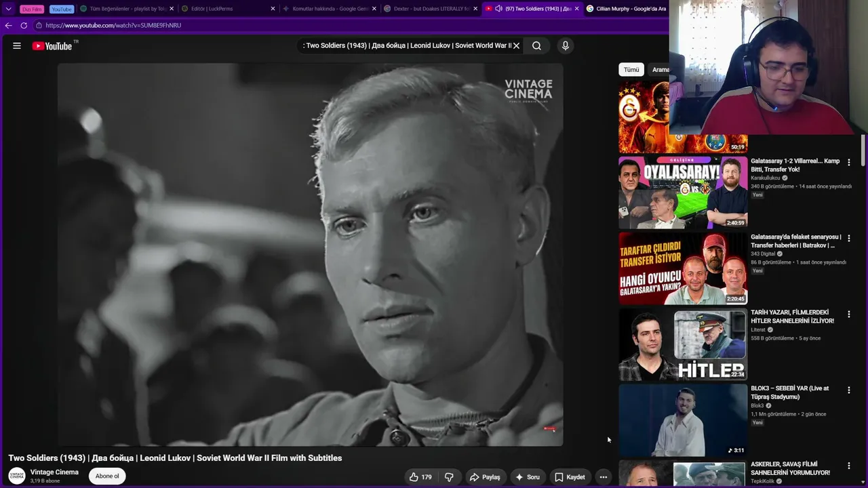Visit the 'Blok3' channel link
This screenshot has height=488, width=868.
point(757,405)
